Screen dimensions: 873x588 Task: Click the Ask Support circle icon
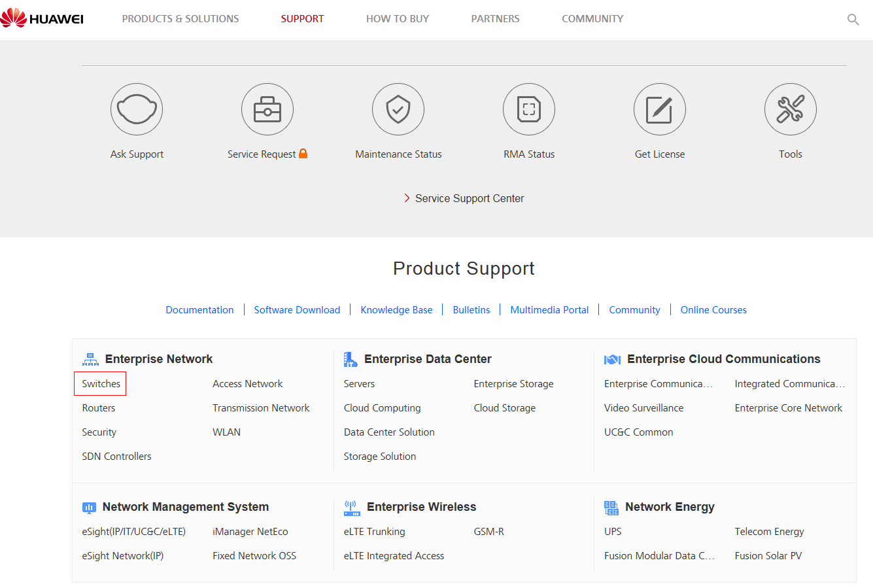click(137, 109)
